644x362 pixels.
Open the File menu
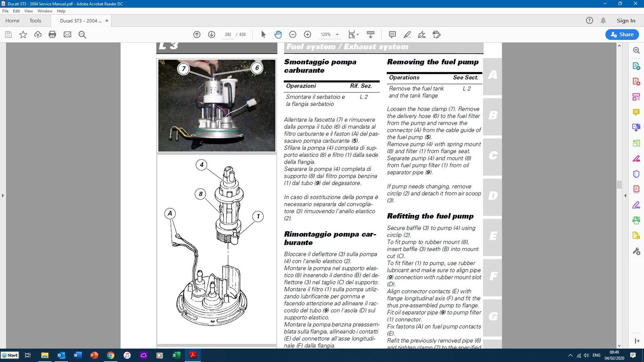tap(5, 11)
